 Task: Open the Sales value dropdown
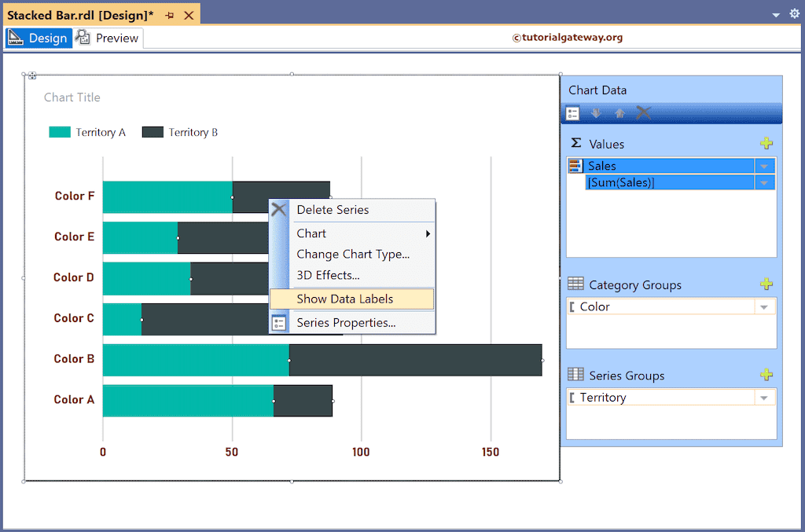(763, 165)
